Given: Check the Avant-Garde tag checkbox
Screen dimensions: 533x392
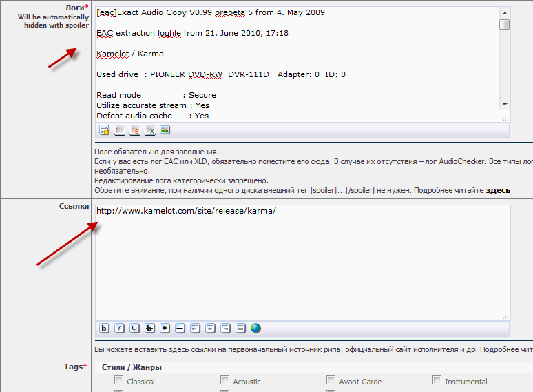Looking at the screenshot, I should [331, 380].
